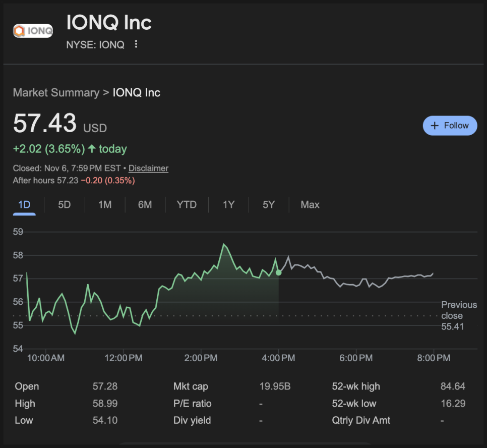This screenshot has width=487, height=448.
Task: Click the Previous close 55.41 label
Action: [x=458, y=316]
